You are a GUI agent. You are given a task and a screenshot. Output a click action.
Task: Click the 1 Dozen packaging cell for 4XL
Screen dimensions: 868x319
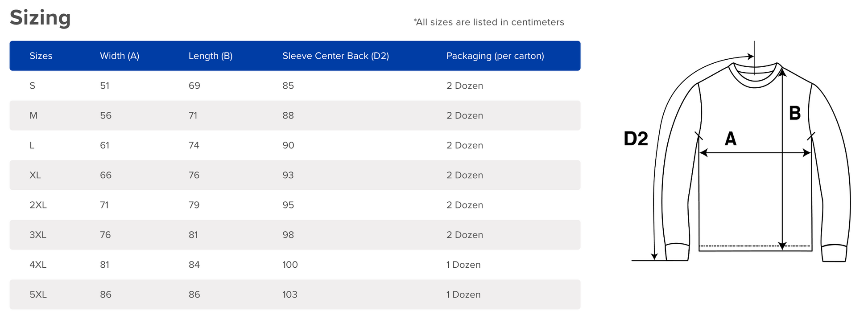coord(463,265)
